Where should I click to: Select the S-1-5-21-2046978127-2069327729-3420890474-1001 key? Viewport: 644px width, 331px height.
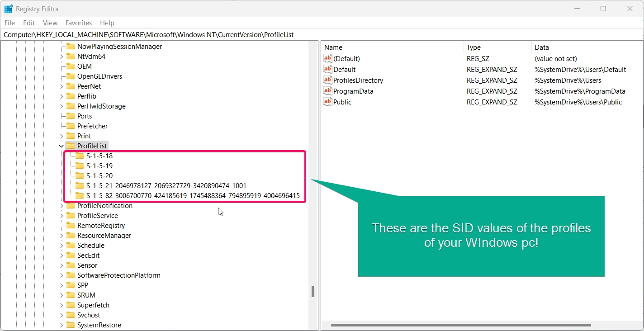coord(166,186)
